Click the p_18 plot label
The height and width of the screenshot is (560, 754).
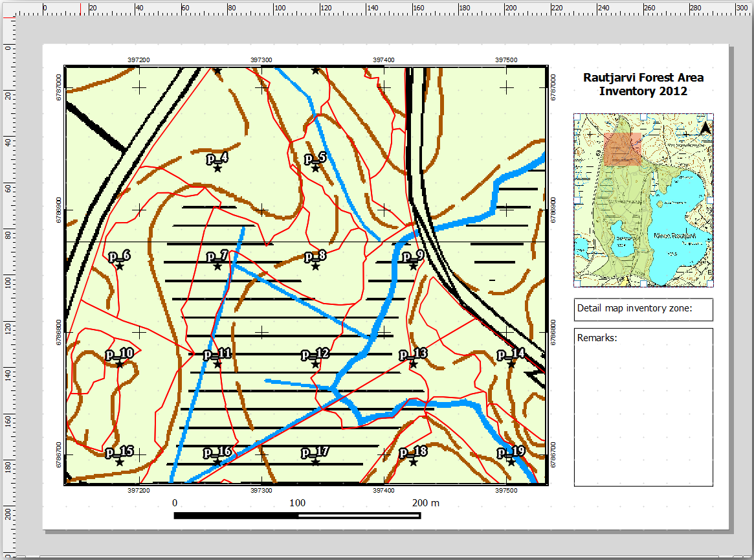(x=413, y=452)
